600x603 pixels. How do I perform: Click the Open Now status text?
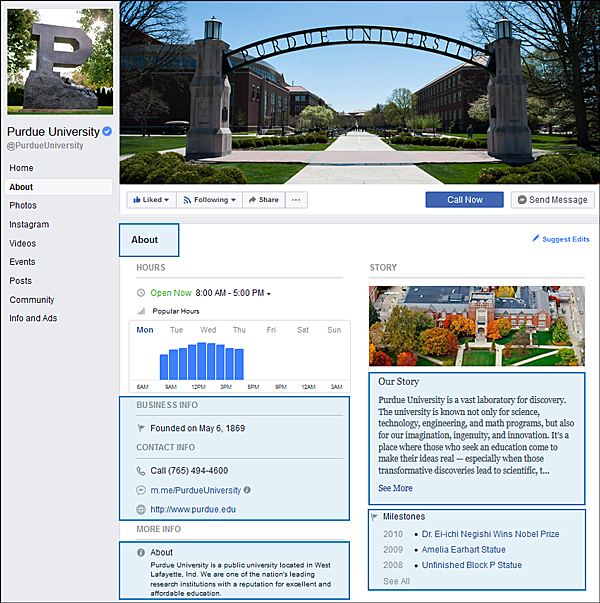171,293
